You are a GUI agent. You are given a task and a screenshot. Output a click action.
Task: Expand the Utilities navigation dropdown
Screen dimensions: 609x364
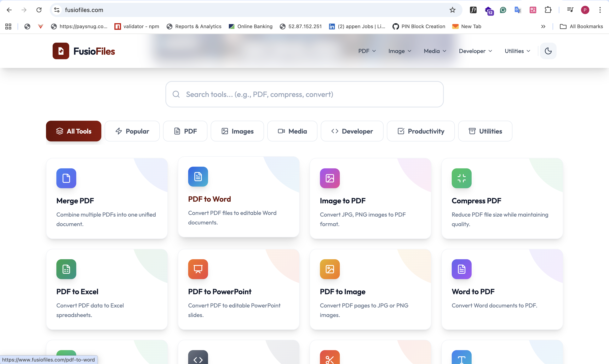click(x=517, y=51)
